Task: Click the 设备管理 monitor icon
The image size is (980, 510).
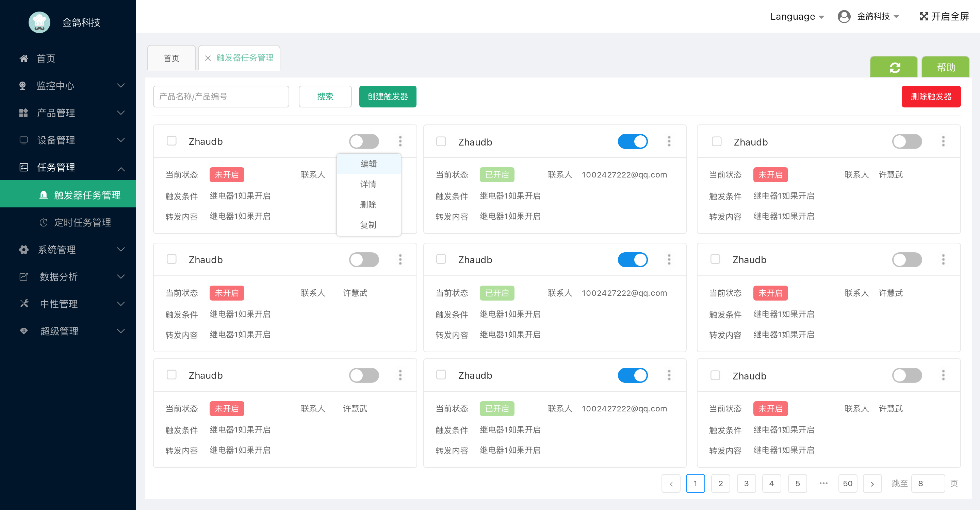Action: coord(23,140)
